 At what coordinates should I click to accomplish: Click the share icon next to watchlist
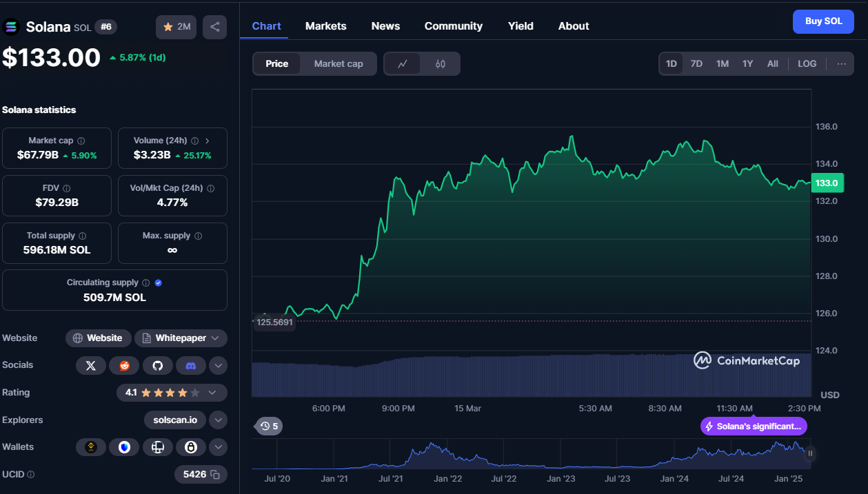[214, 27]
